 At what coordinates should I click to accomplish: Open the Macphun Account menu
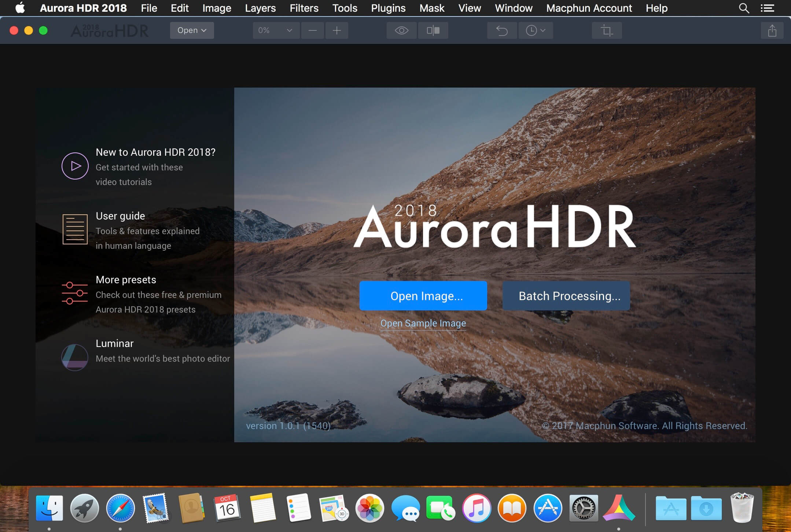[x=589, y=8]
